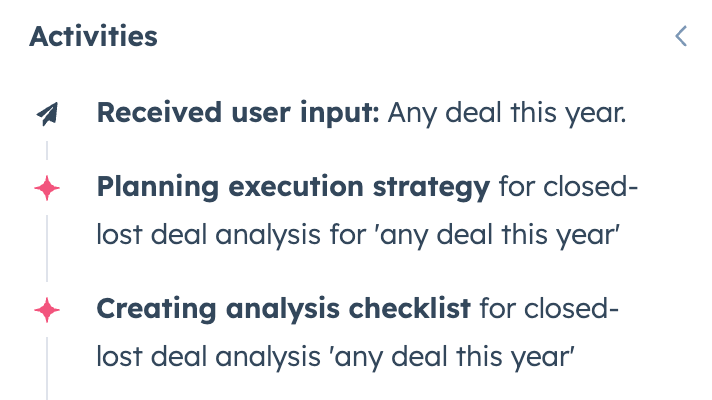Viewport: 712px width, 400px height.
Task: Click the word 'Planning' in the second activity
Action: click(x=150, y=188)
